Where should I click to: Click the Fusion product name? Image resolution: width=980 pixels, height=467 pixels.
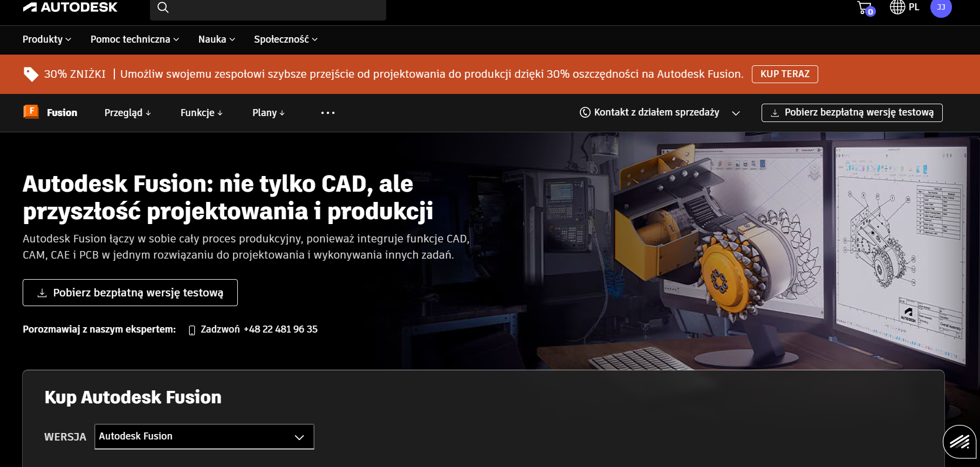[62, 113]
